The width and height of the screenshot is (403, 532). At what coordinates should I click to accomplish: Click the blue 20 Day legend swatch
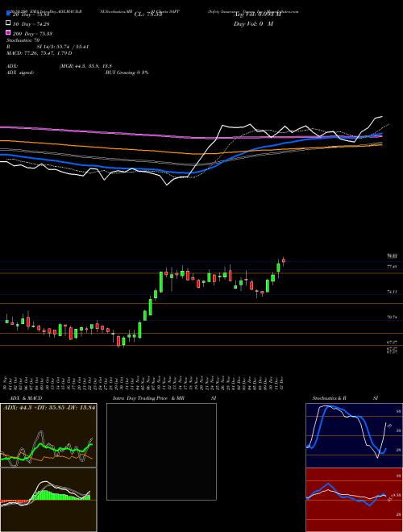(8, 14)
